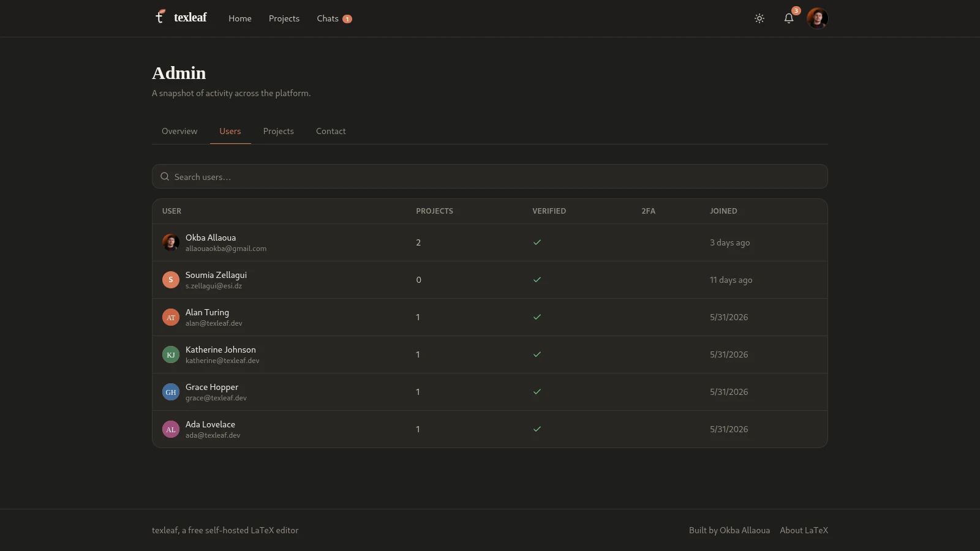Click Alan Turing's AT avatar
Image resolution: width=980 pixels, height=551 pixels.
171,317
